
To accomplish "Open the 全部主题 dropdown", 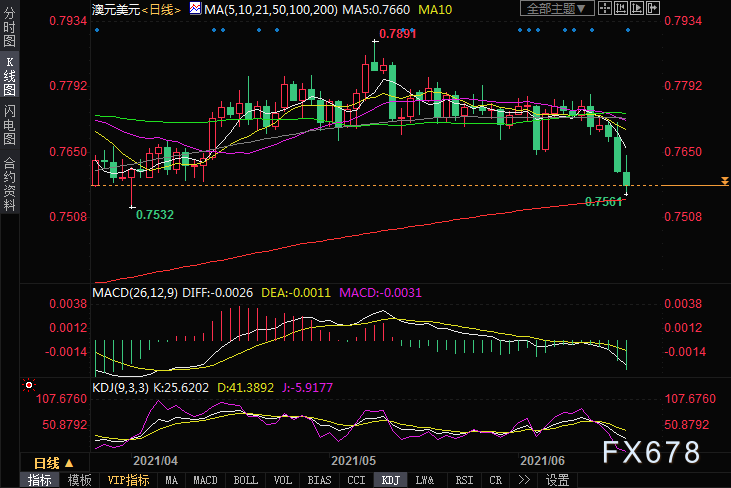I will (556, 9).
